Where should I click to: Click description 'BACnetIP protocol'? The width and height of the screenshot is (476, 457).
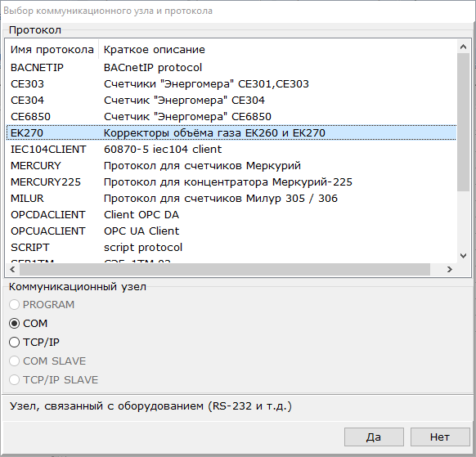pos(153,67)
